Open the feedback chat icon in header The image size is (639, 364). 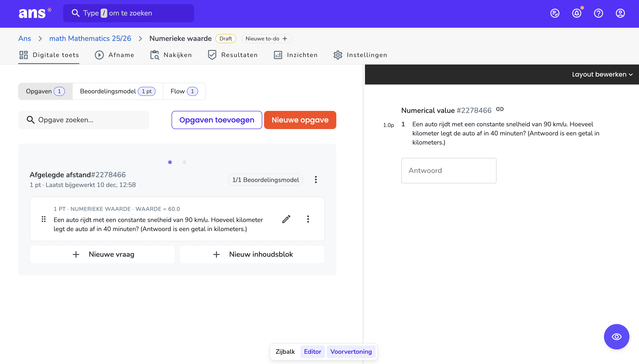(555, 13)
